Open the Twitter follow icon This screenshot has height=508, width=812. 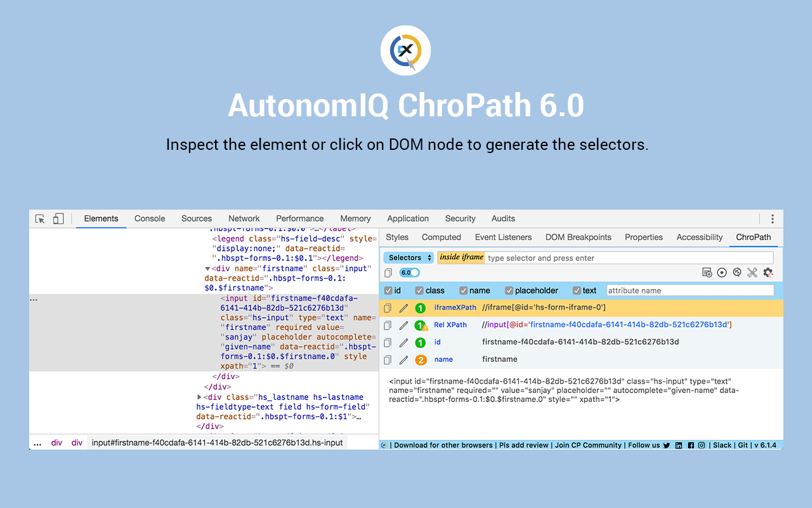[x=667, y=445]
